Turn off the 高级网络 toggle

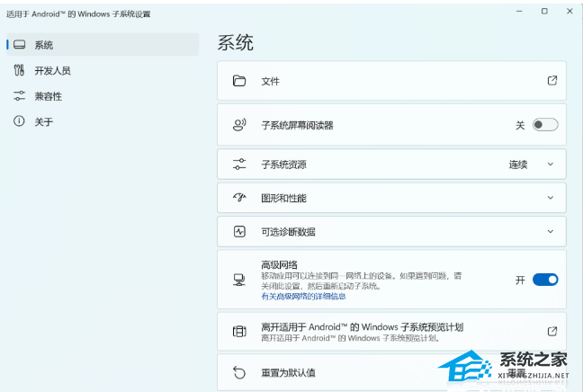click(545, 280)
